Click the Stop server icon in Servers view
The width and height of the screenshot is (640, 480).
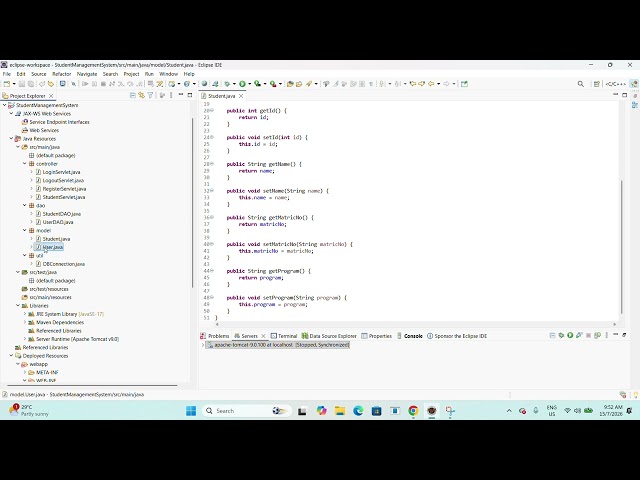[588, 336]
